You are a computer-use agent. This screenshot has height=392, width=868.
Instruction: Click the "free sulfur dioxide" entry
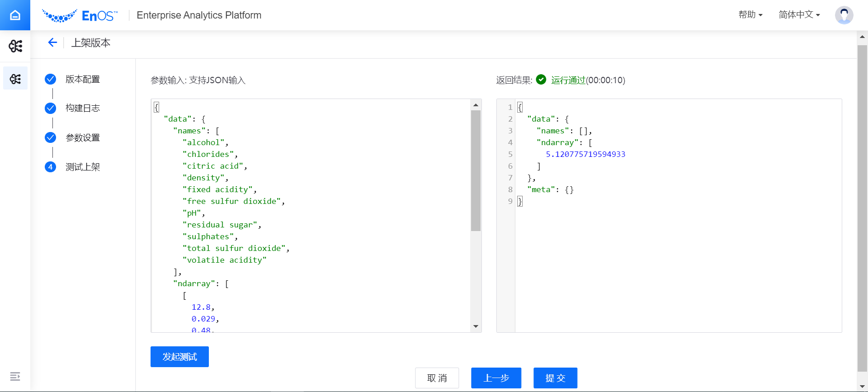[x=231, y=201]
